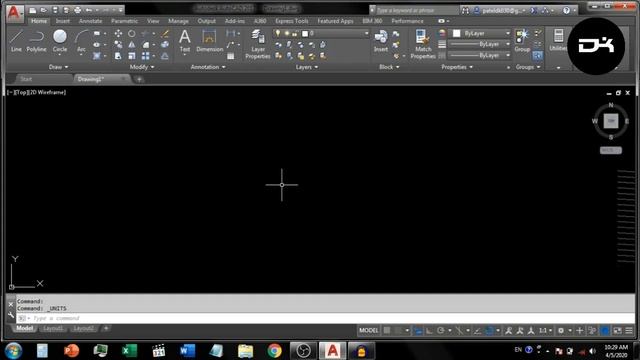
Task: Open the AutoCAD application menu
Action: [14, 13]
